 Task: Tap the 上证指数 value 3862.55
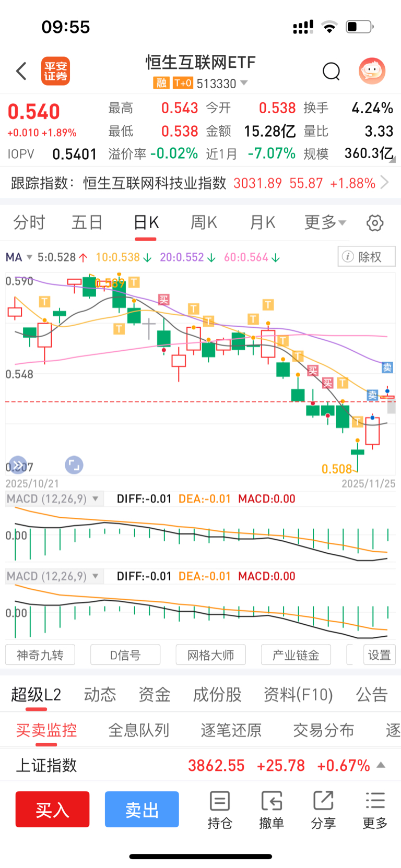click(x=216, y=766)
